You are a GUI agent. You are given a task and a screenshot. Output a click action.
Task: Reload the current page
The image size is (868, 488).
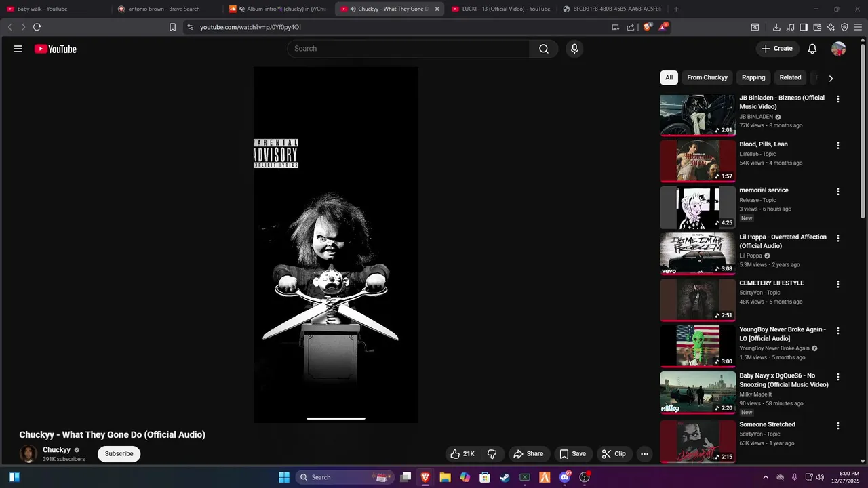[37, 27]
